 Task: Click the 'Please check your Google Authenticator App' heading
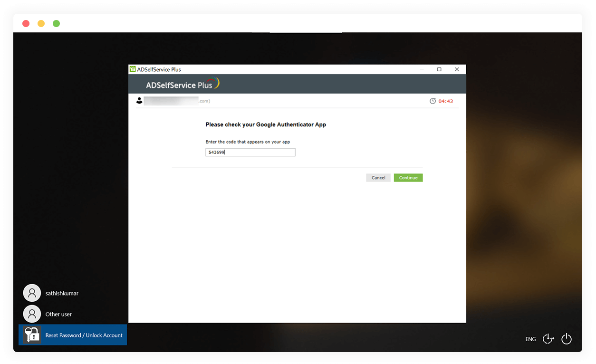click(x=266, y=125)
